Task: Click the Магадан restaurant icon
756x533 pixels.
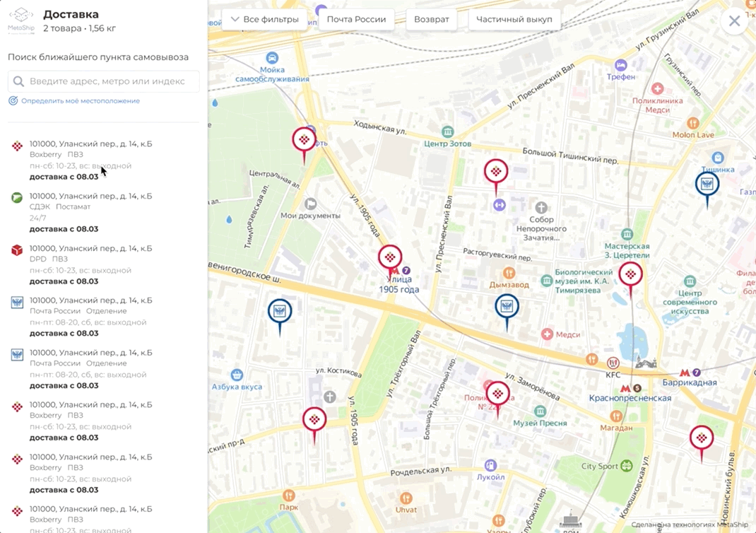Action: pyautogui.click(x=615, y=416)
